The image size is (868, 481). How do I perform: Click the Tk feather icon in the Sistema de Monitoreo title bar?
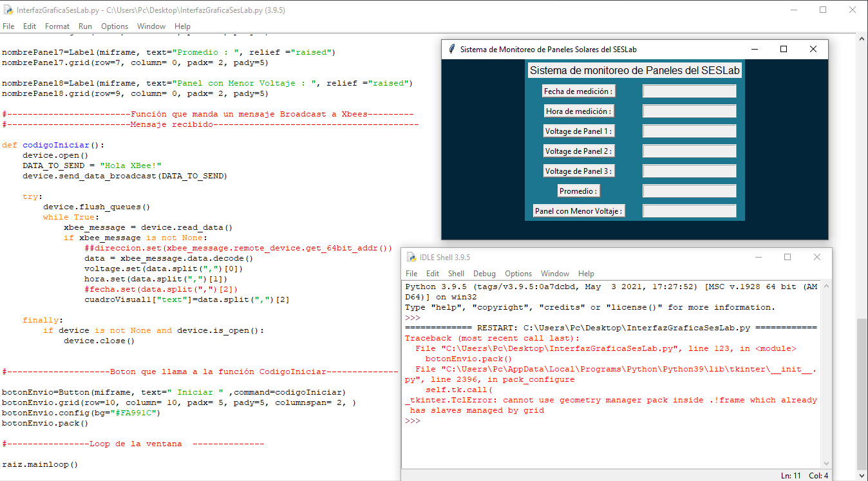coord(452,50)
